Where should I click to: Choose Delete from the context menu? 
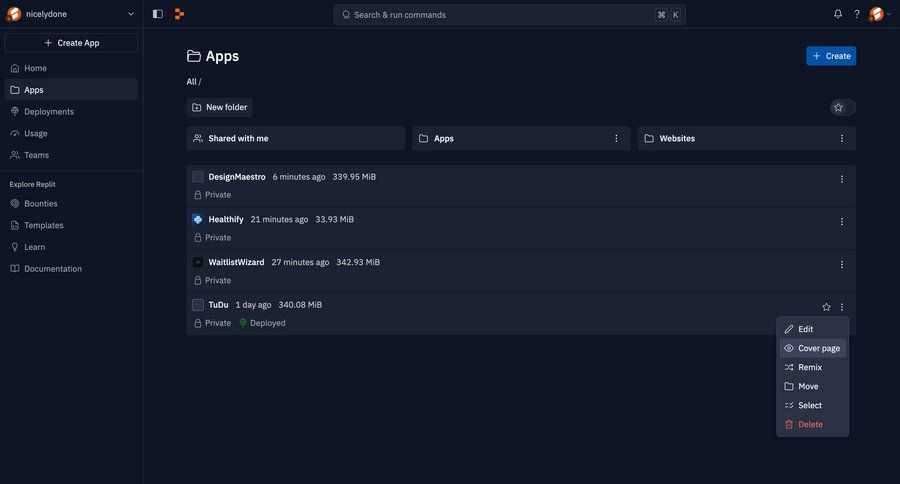(812, 424)
